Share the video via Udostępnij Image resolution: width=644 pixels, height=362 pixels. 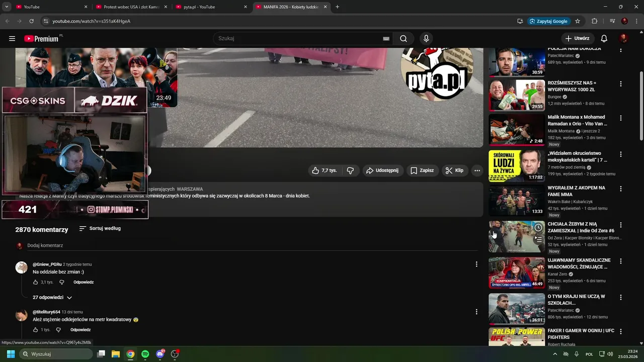pos(382,170)
